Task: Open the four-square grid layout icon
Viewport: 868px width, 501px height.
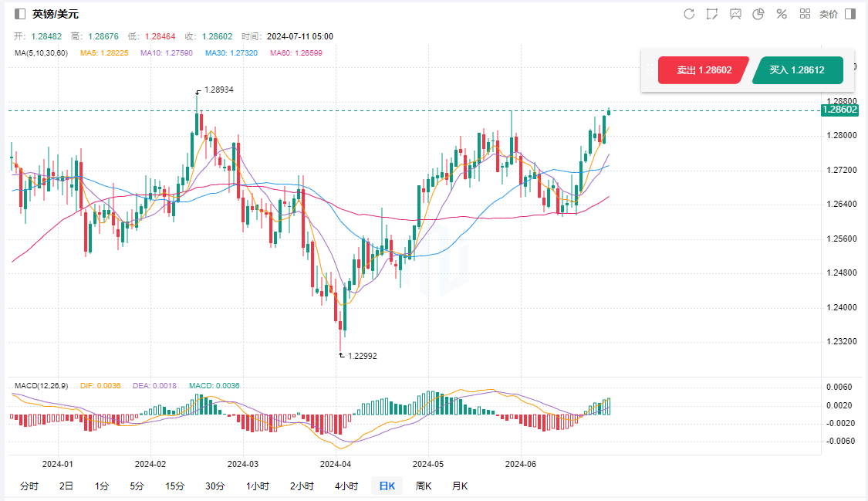Action: point(805,14)
